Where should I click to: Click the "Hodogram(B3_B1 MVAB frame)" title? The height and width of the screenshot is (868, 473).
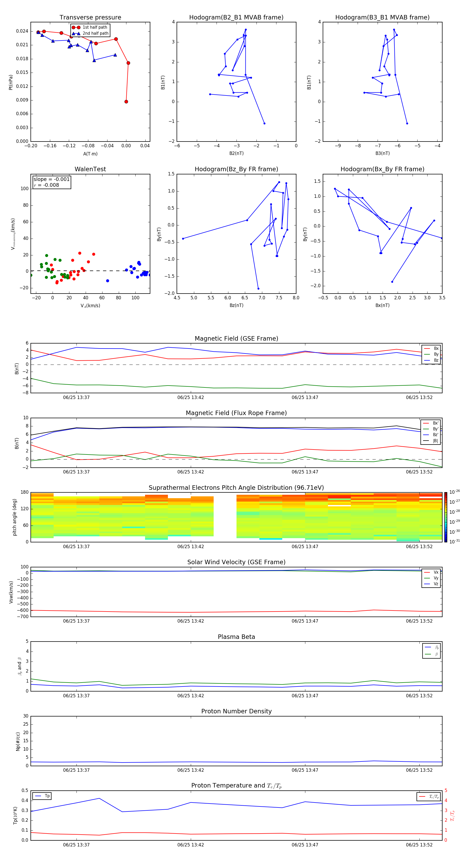click(382, 18)
